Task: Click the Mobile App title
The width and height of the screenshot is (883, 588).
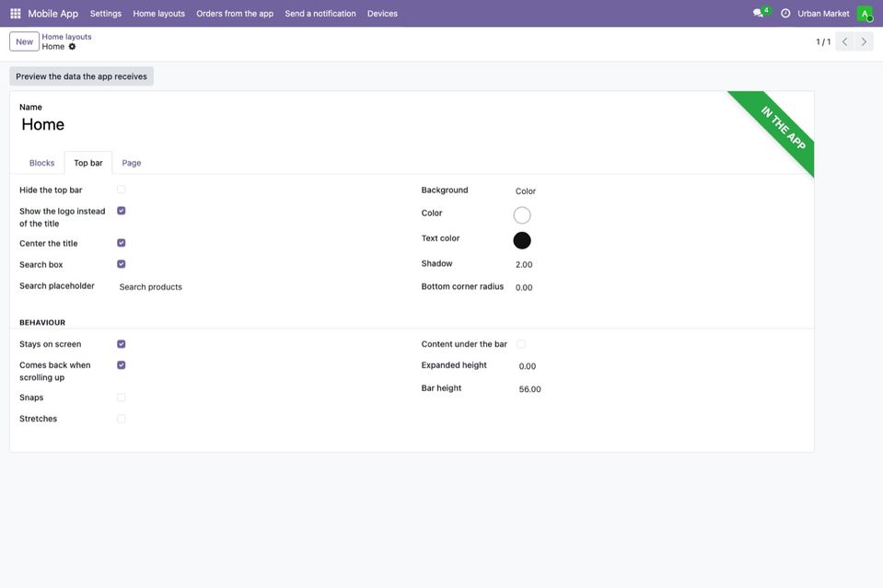Action: click(x=52, y=14)
